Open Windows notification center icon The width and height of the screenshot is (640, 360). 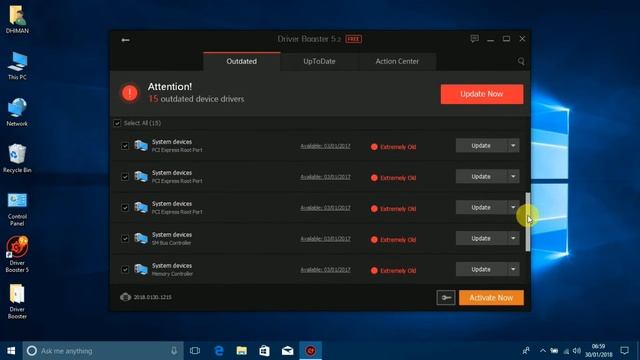[x=624, y=351]
